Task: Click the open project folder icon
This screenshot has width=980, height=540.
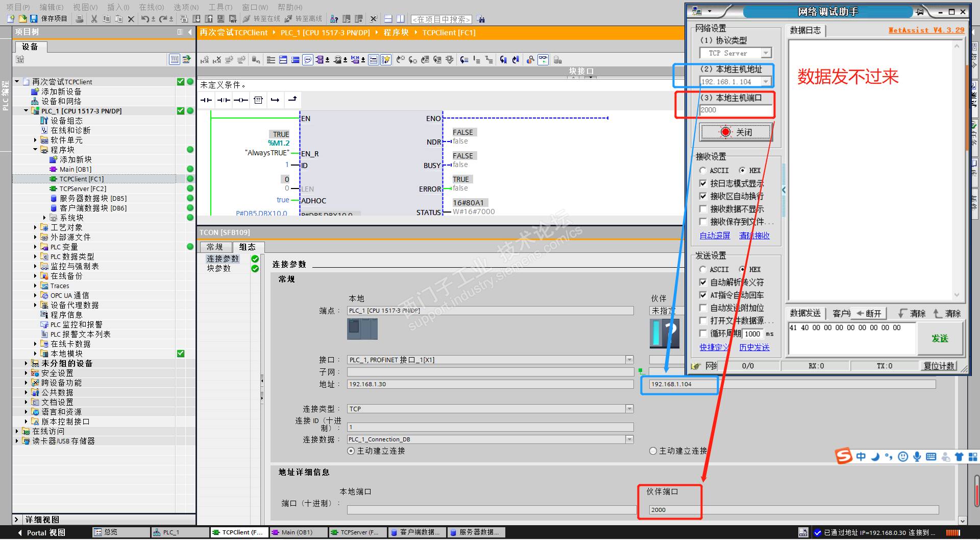Action: click(22, 19)
